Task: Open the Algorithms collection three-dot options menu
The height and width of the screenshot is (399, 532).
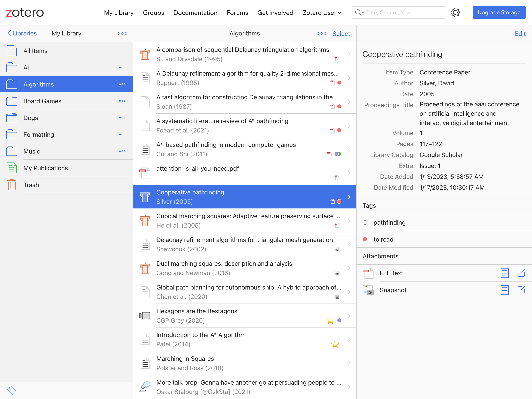Action: pos(122,84)
